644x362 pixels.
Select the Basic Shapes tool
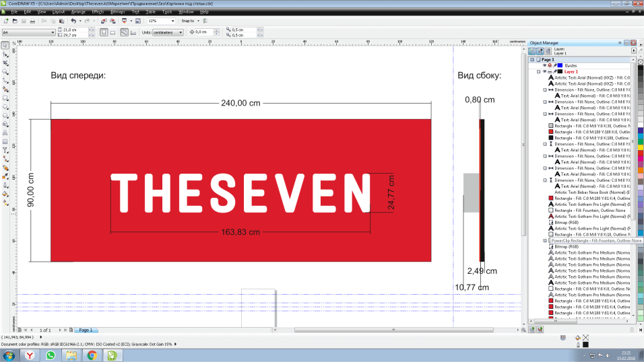coord(5,124)
